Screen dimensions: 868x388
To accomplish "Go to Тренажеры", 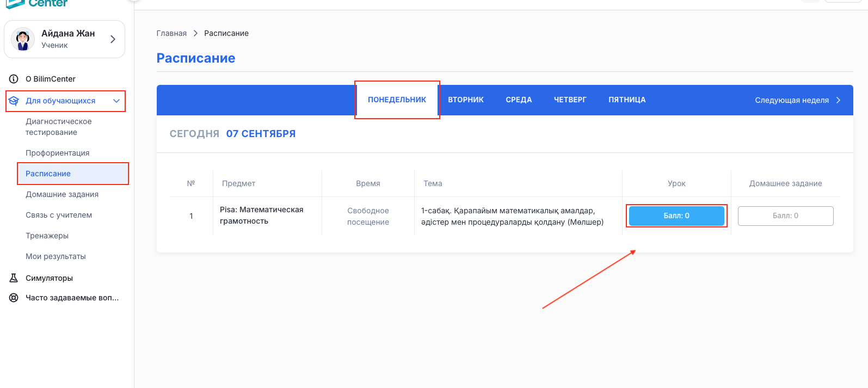I will pyautogui.click(x=47, y=236).
